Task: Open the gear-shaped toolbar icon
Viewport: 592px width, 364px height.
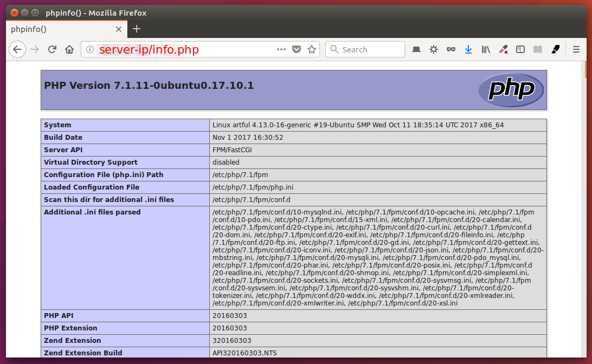Action: [434, 50]
